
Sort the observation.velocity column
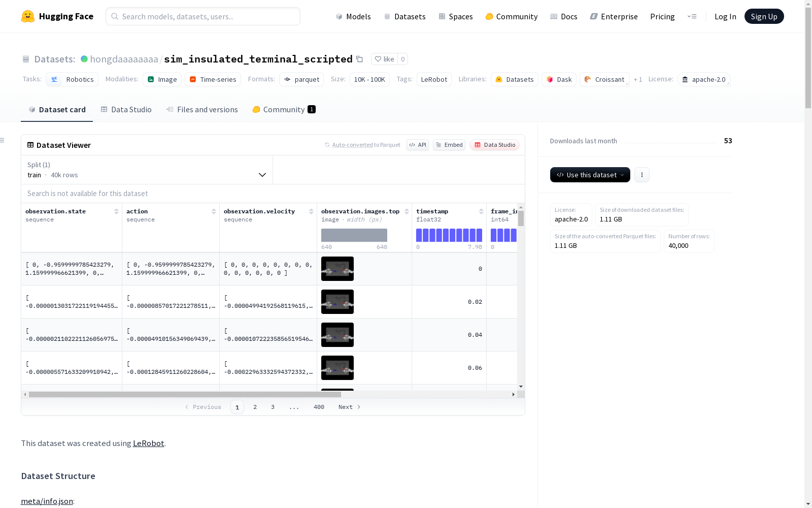click(x=311, y=211)
